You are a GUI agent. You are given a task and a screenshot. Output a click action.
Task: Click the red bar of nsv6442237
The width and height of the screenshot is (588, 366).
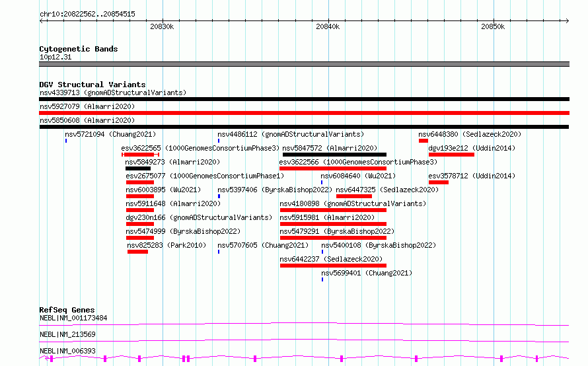(x=333, y=266)
